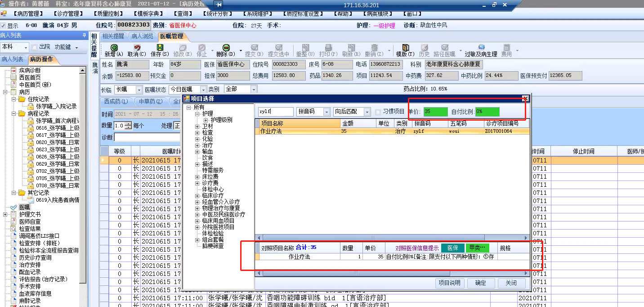Click the 数量 quantity spinner arrows
The width and height of the screenshot is (644, 307).
(128, 126)
